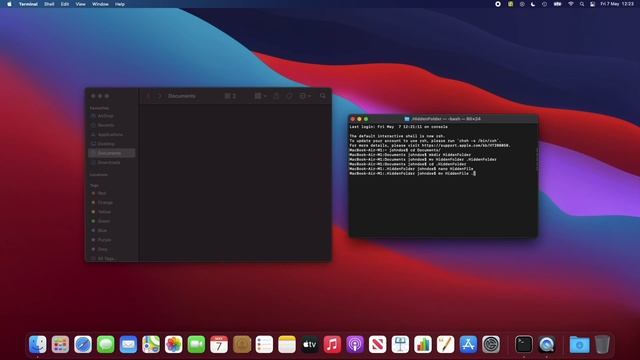
Task: Toggle Do Not Disturb moon in the menu bar
Action: pyautogui.click(x=533, y=4)
